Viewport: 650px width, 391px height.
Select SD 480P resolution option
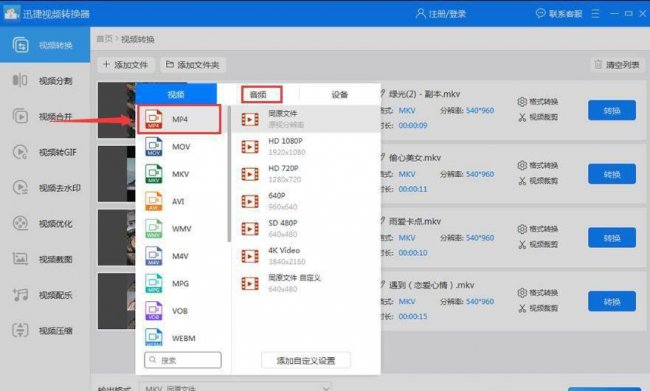pyautogui.click(x=306, y=228)
